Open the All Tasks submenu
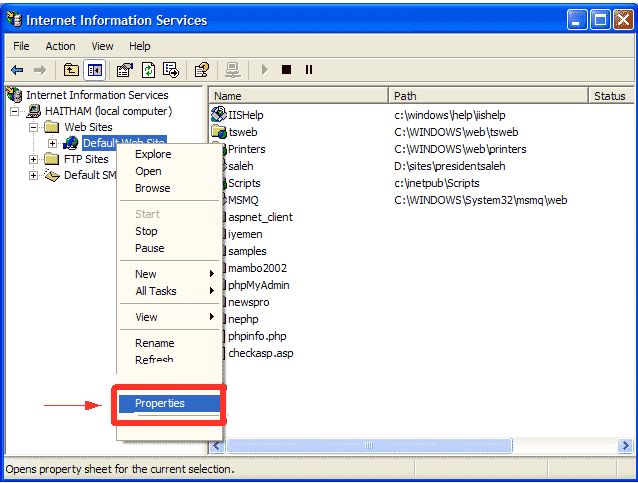The image size is (638, 483). pos(169,291)
